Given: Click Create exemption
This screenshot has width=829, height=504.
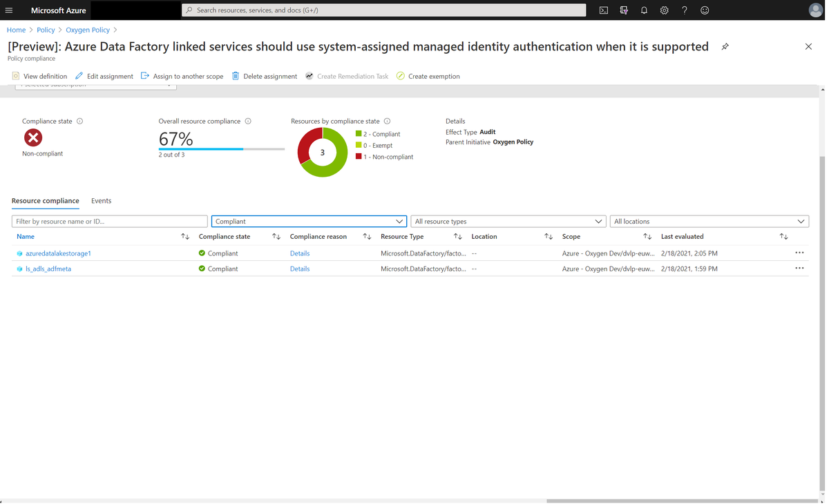Looking at the screenshot, I should 428,76.
